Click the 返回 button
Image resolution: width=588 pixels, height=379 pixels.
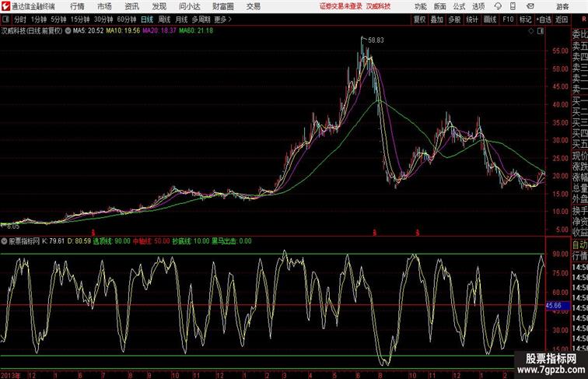click(562, 19)
